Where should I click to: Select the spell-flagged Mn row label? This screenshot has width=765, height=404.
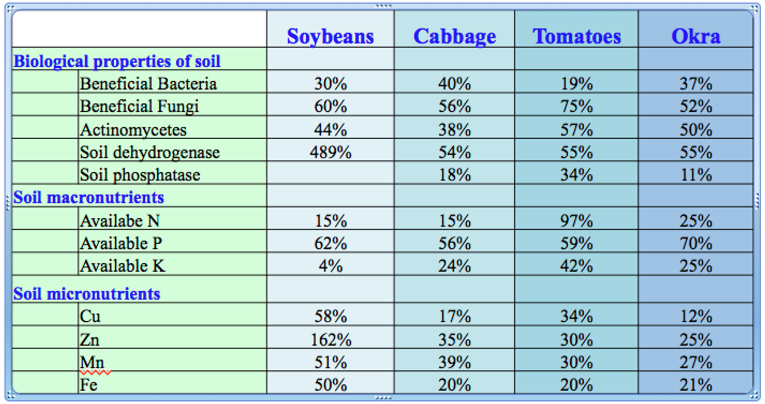coord(92,361)
